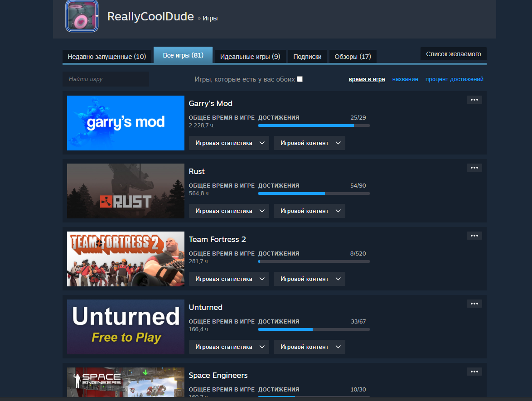Expand Garry's Mod Игровая статистика dropdown

tap(229, 143)
